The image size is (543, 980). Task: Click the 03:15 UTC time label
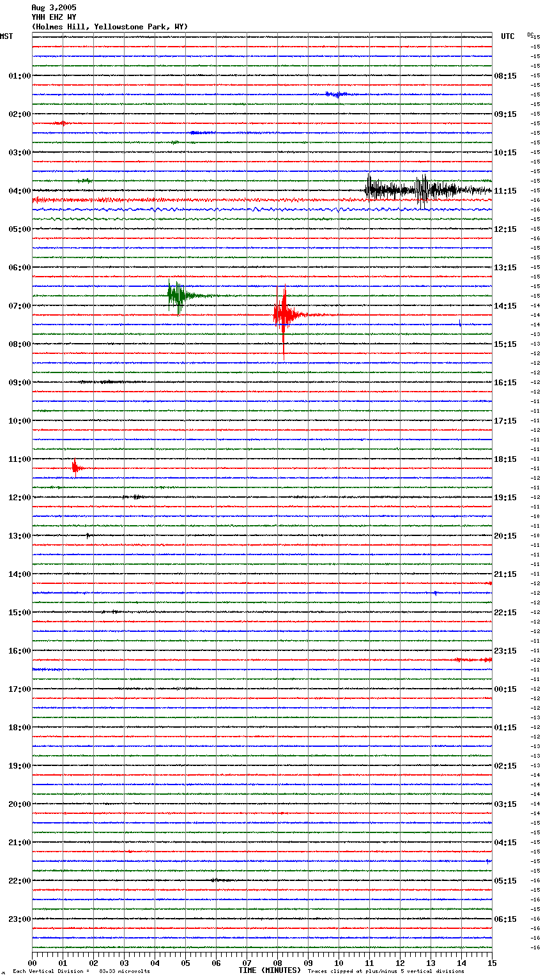[505, 804]
